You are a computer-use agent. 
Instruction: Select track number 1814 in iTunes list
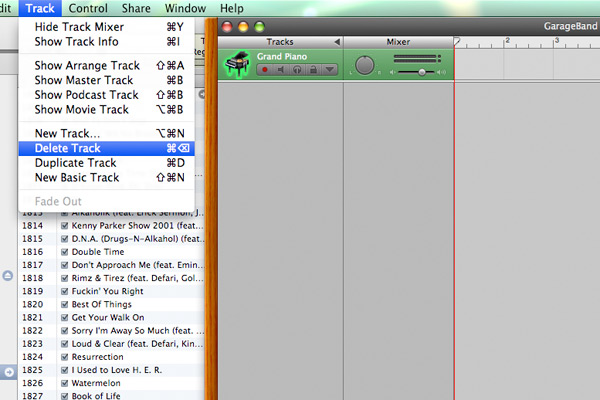(32, 225)
